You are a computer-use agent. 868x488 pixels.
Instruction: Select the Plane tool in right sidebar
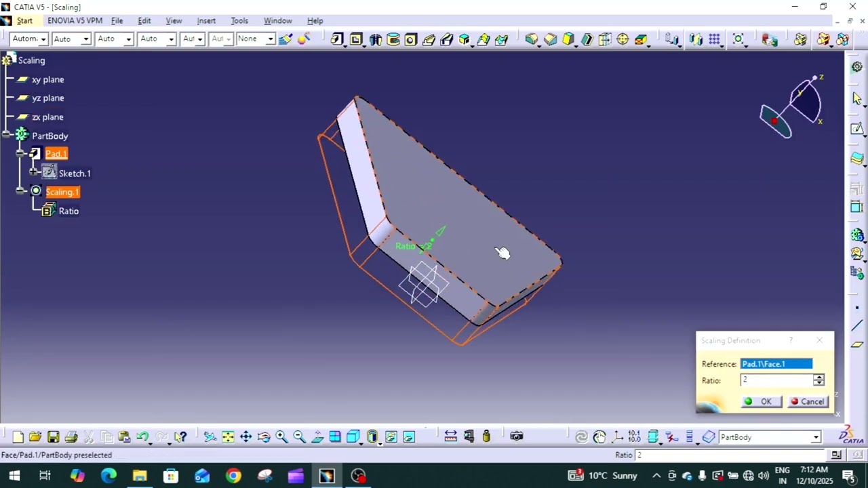(857, 345)
